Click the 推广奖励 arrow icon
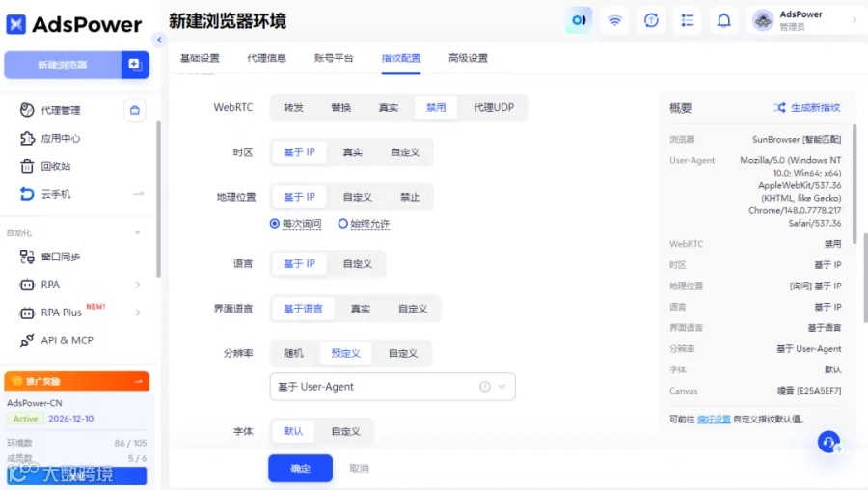The image size is (868, 490). [138, 381]
